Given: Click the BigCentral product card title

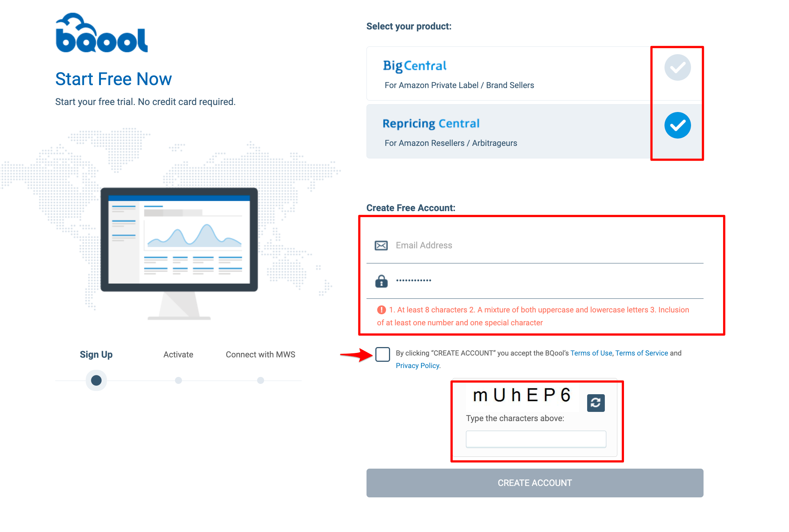Looking at the screenshot, I should 414,66.
